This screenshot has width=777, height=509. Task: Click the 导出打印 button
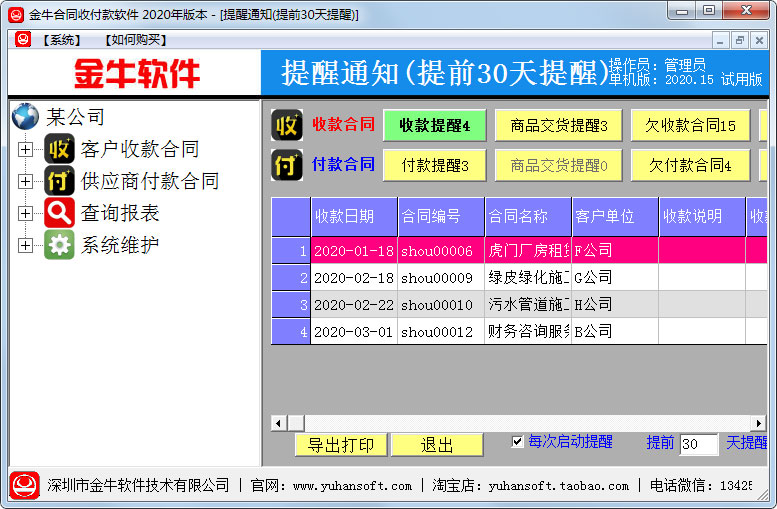pyautogui.click(x=341, y=445)
